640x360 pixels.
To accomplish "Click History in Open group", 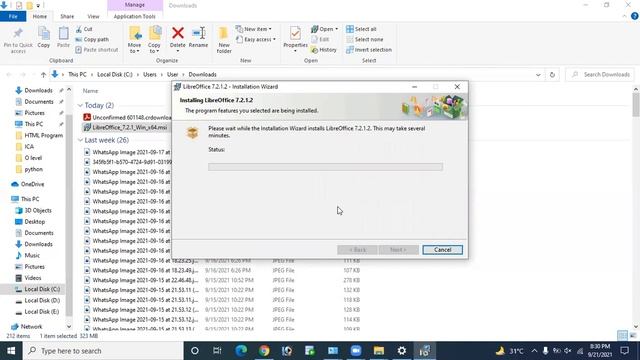I will point(324,50).
